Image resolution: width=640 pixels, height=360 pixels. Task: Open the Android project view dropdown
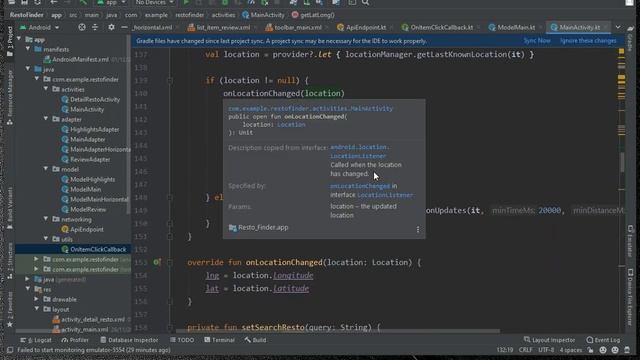39,27
